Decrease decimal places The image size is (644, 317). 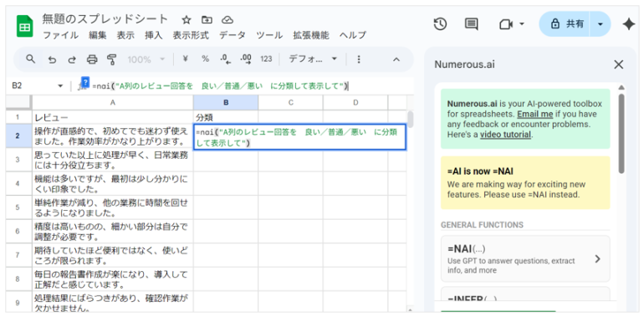[226, 59]
